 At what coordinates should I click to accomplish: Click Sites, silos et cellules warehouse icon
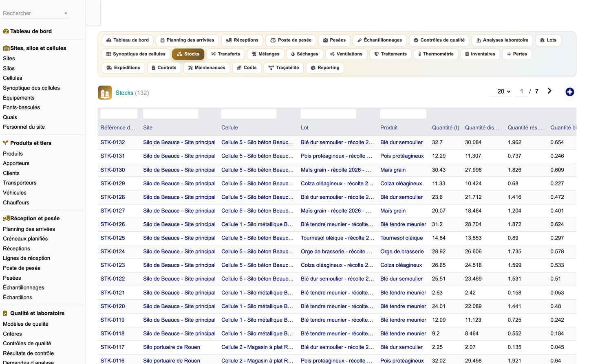point(6,48)
